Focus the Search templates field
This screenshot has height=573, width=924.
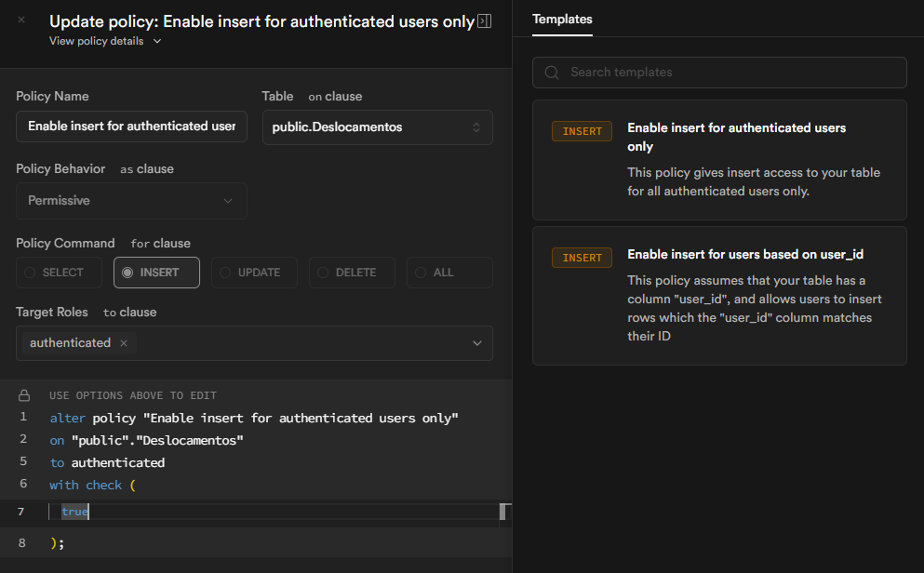pos(726,73)
